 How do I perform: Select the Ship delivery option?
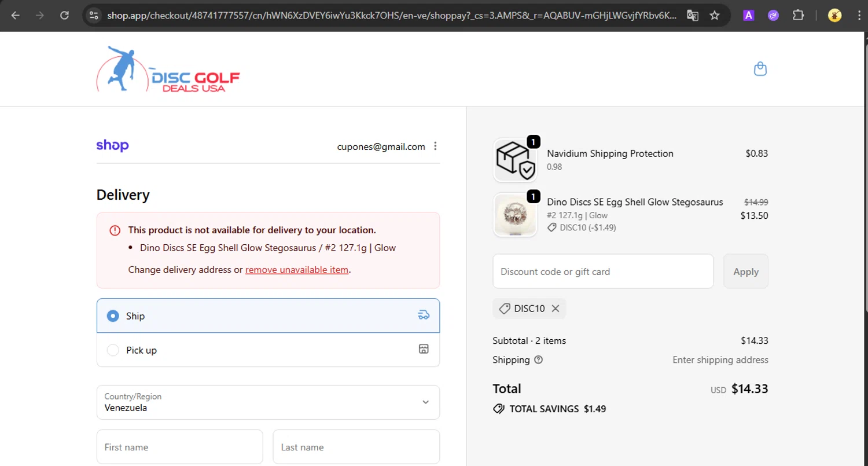tap(268, 315)
